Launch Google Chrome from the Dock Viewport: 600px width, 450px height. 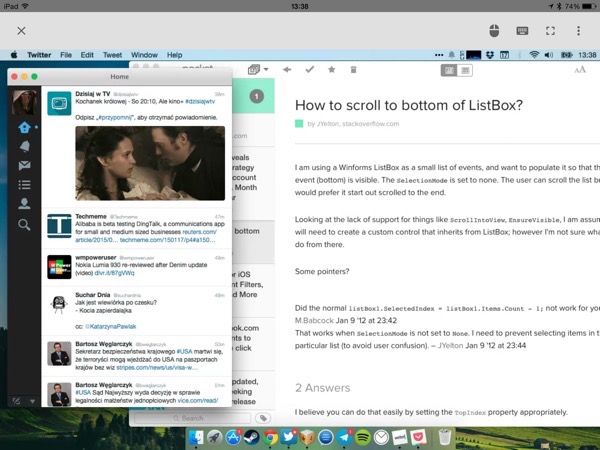click(x=270, y=437)
